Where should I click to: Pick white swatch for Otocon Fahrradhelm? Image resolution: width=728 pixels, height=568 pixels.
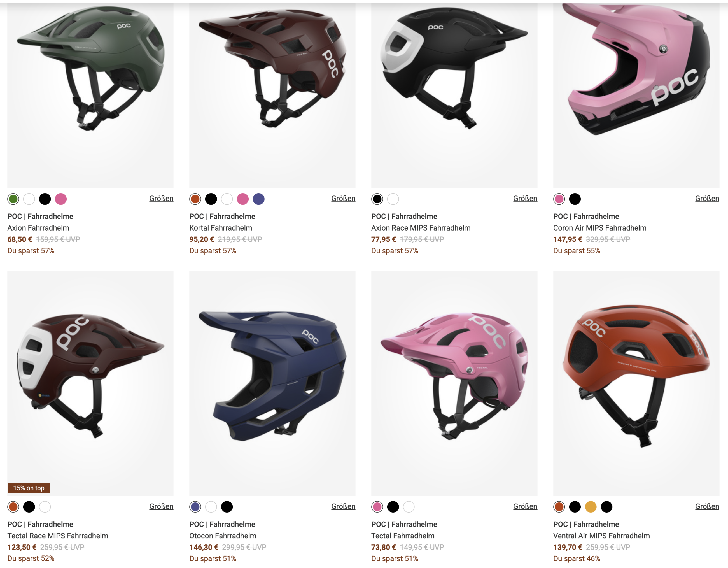[211, 507]
